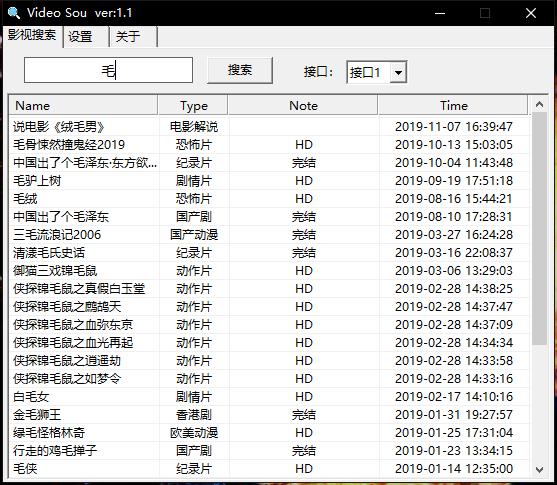Click the Time column header
Viewport: 557px width, 485px height.
click(x=454, y=106)
